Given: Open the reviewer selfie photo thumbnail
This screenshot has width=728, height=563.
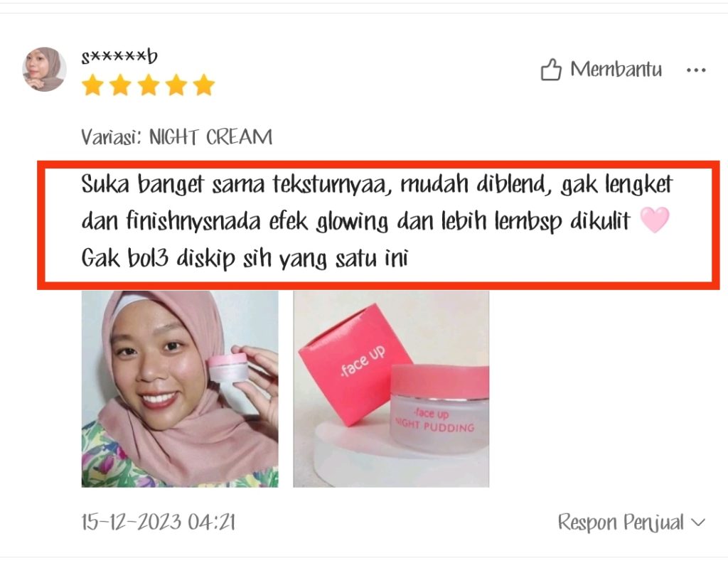Looking at the screenshot, I should (180, 389).
